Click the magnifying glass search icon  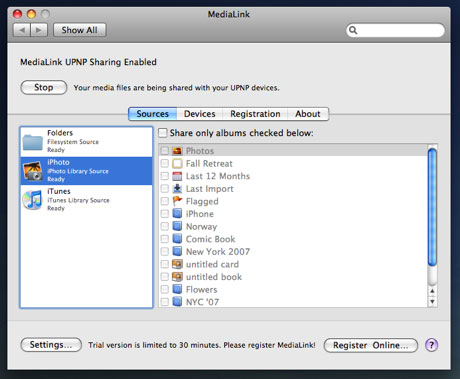(x=353, y=30)
